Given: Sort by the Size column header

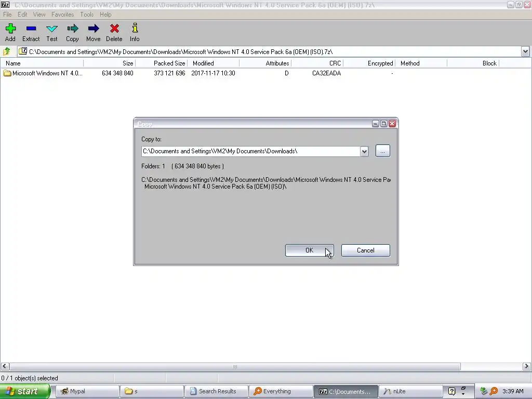Looking at the screenshot, I should pos(109,63).
